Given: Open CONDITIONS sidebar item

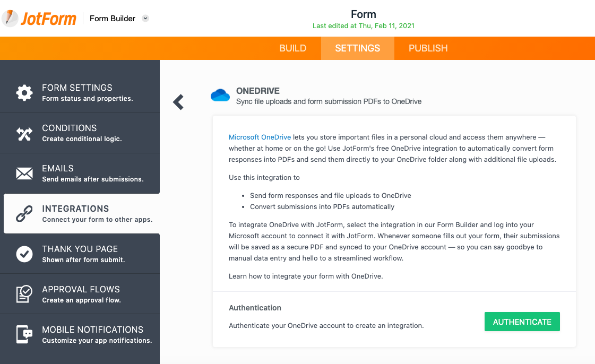Looking at the screenshot, I should (x=80, y=133).
